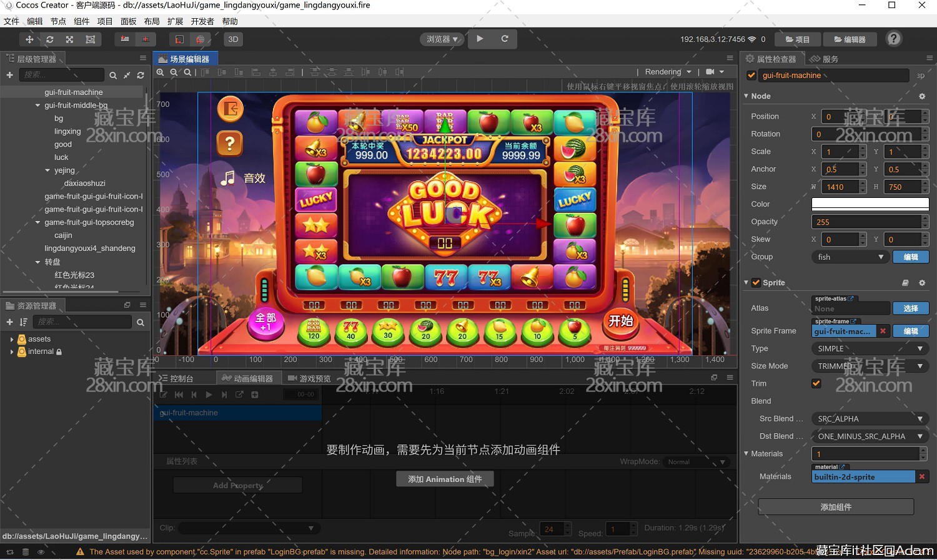937x560 pixels.
Task: Click the play preview button in toolbar
Action: [x=480, y=39]
